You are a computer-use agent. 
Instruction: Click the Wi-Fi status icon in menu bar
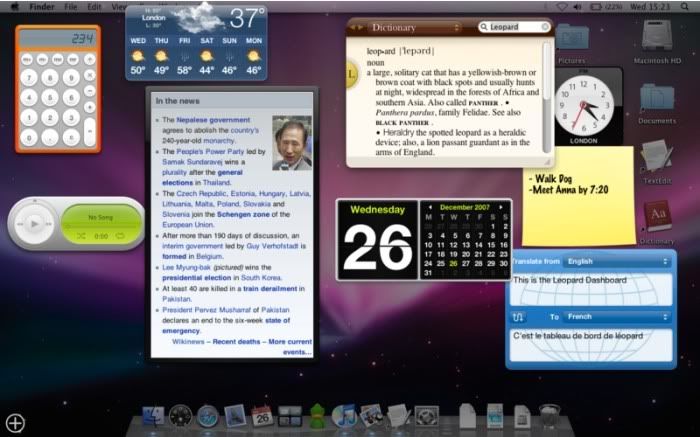tap(562, 7)
